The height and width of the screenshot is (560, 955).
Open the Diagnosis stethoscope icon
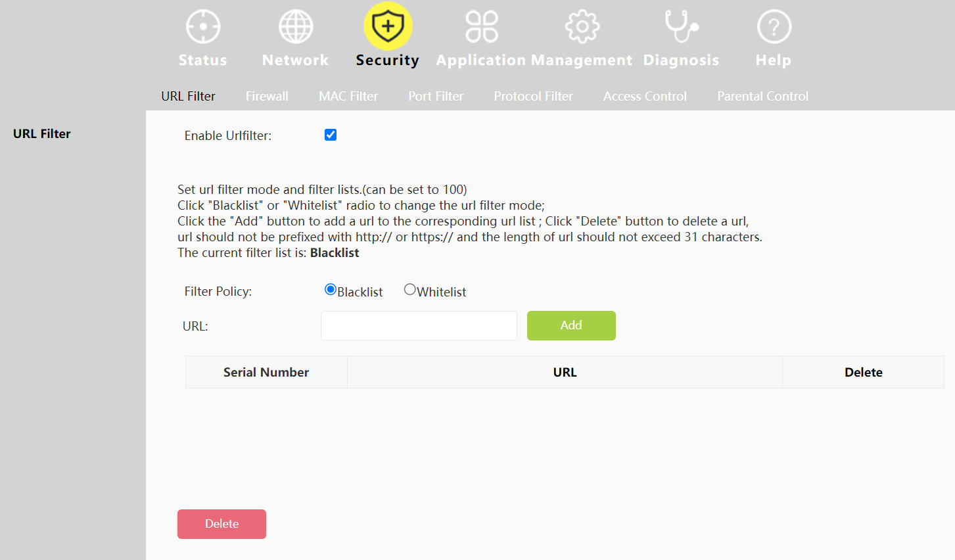point(681,27)
